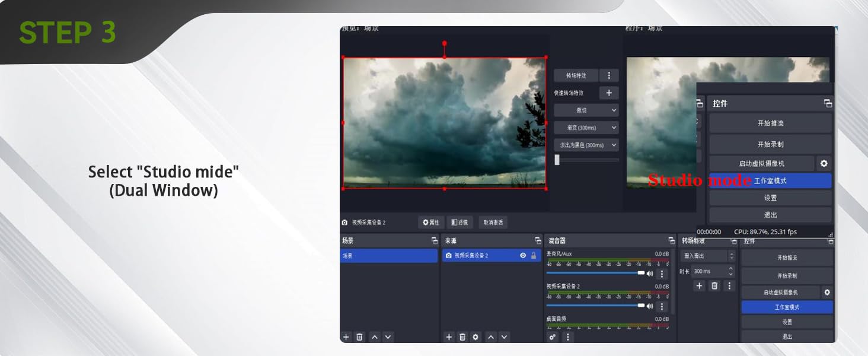This screenshot has width=868, height=356.
Task: Open three-dot menu for 麦克风/Aux channel
Action: [x=662, y=274]
